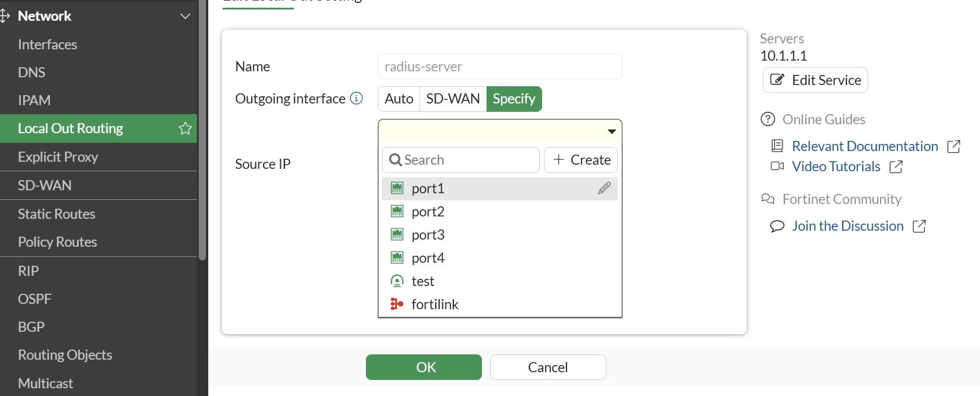This screenshot has height=396, width=980.
Task: Click the sidebar vertical scrollbar
Action: tap(202, 131)
